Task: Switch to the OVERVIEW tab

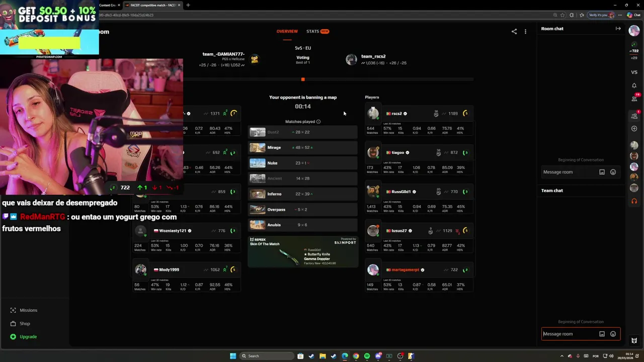Action: click(287, 31)
